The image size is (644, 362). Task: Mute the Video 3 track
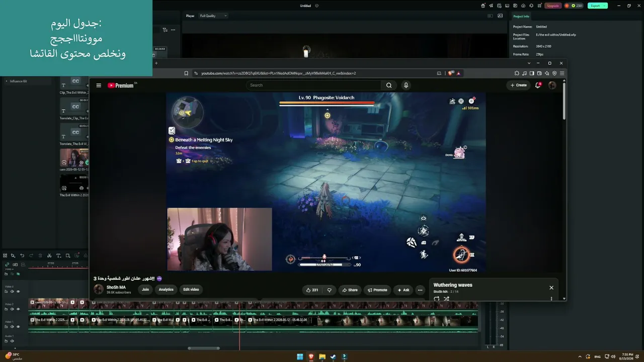tap(12, 292)
